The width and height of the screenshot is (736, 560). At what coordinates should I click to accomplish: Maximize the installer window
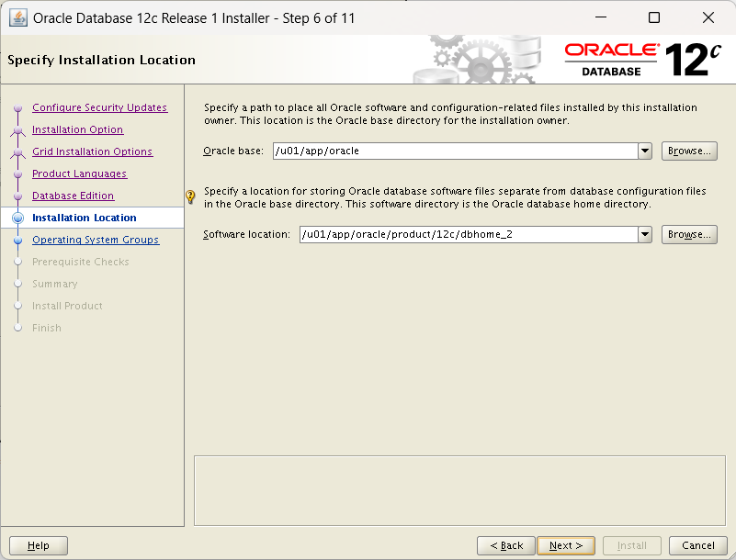(654, 17)
